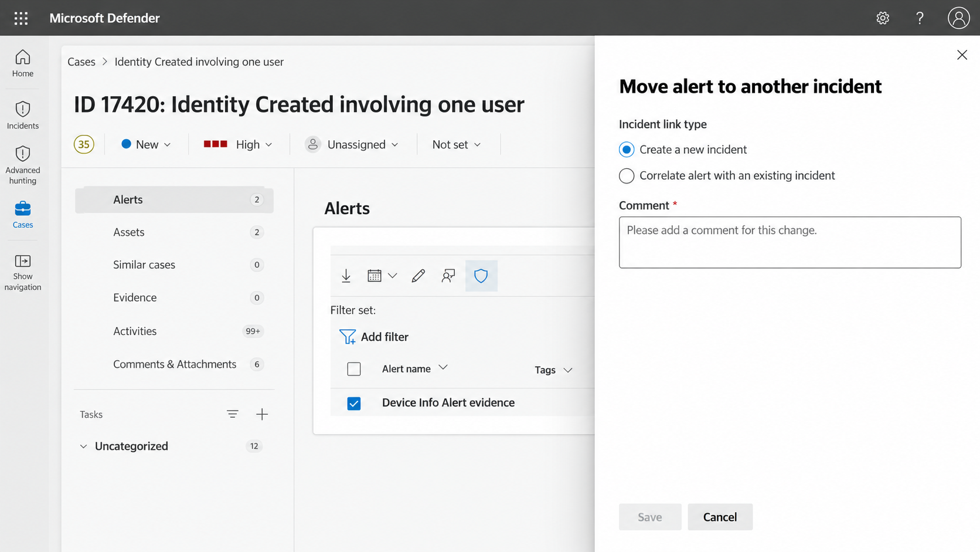Screen dimensions: 980x552
Task: Select Correlate alert with existing incident
Action: [x=627, y=175]
